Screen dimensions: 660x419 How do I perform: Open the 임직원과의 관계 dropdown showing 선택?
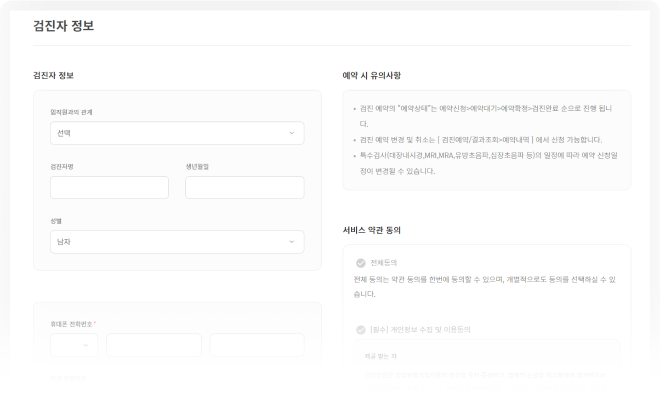point(177,133)
